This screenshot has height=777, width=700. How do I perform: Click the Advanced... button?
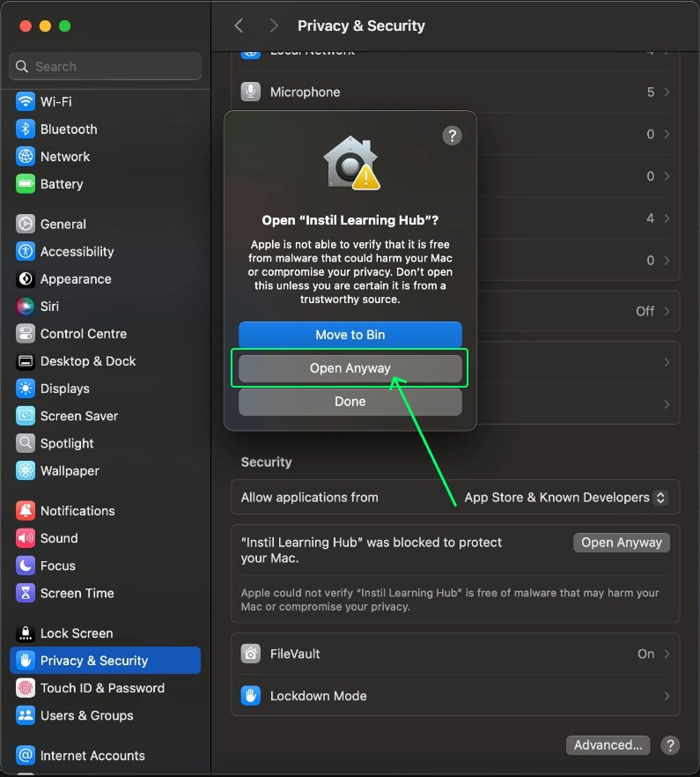click(608, 744)
